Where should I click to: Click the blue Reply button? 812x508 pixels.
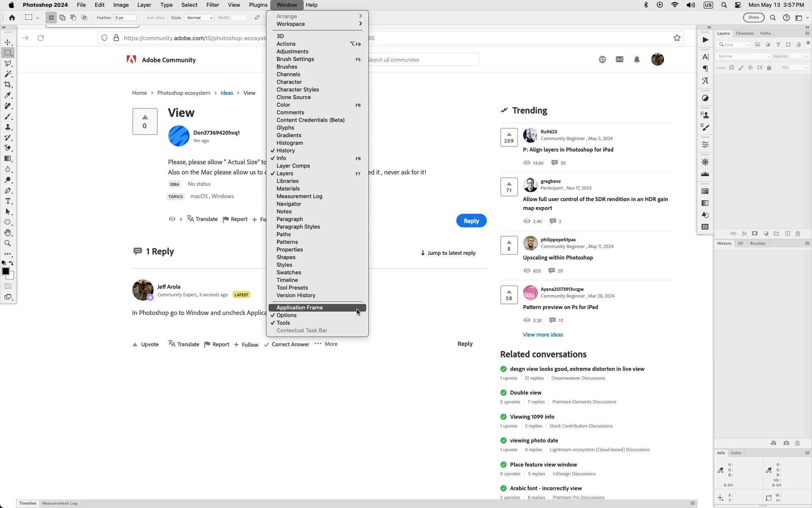coord(471,221)
